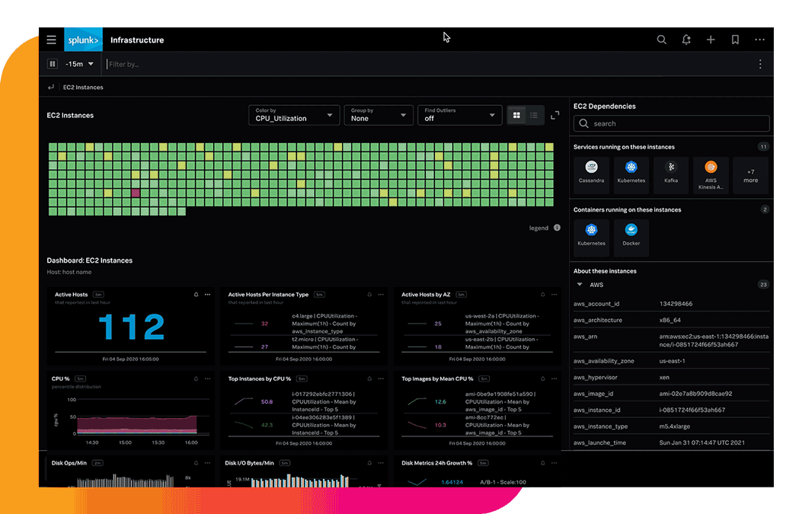Pause the live data stream
812x514 pixels.
(x=53, y=64)
